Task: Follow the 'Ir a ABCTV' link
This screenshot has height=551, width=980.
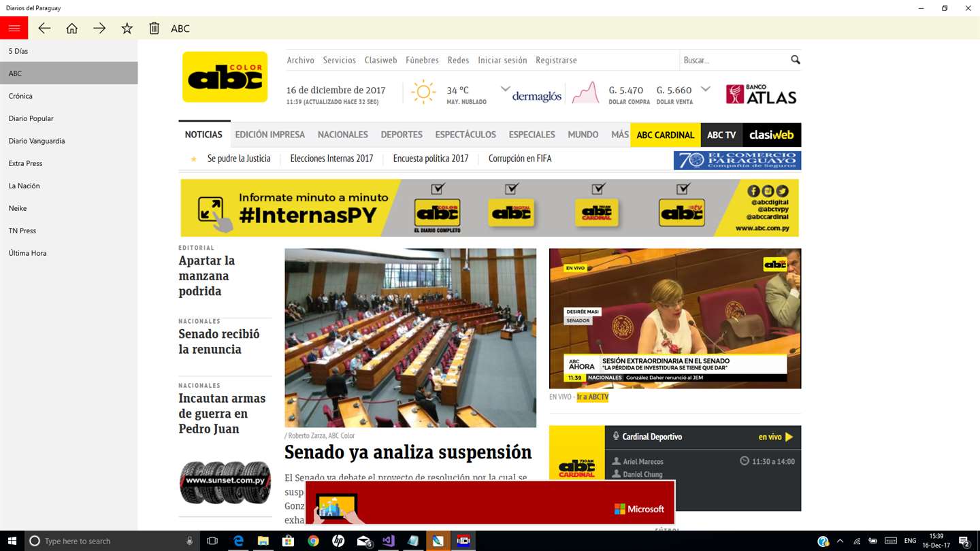Action: tap(593, 397)
